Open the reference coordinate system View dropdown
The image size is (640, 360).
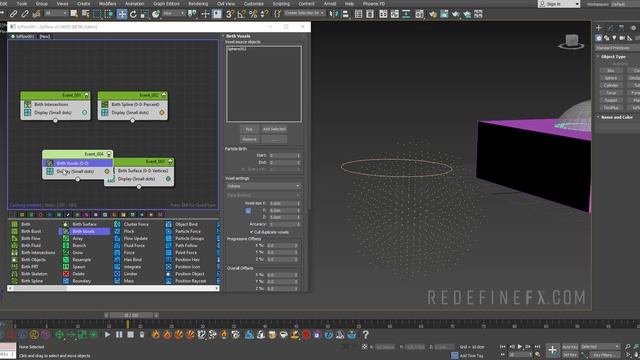pos(173,13)
